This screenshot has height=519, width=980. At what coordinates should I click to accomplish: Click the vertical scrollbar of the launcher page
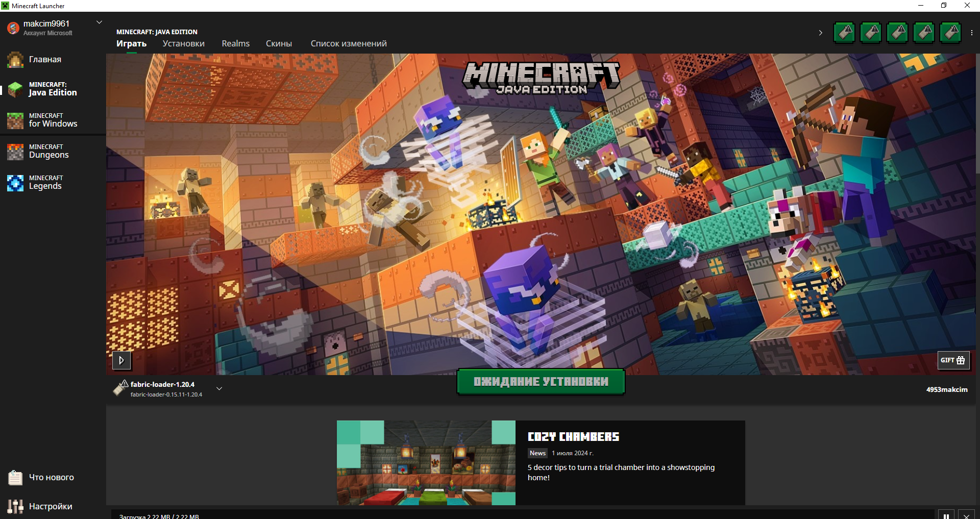[x=977, y=113]
